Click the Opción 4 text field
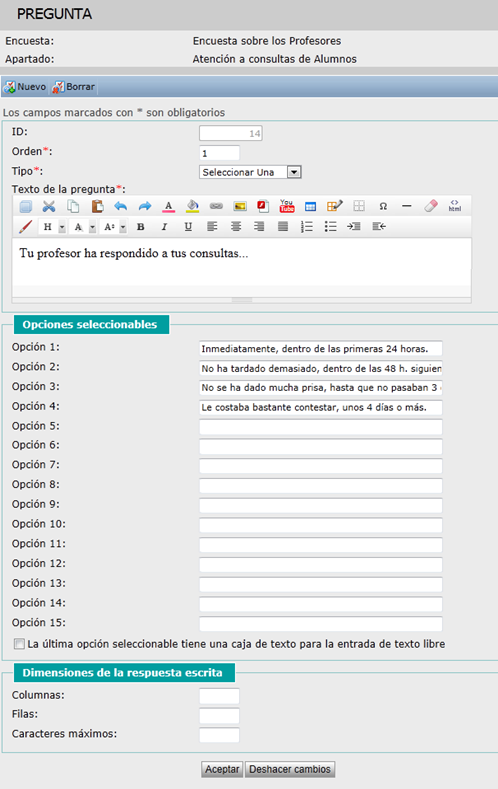This screenshot has width=498, height=789. pyautogui.click(x=320, y=408)
